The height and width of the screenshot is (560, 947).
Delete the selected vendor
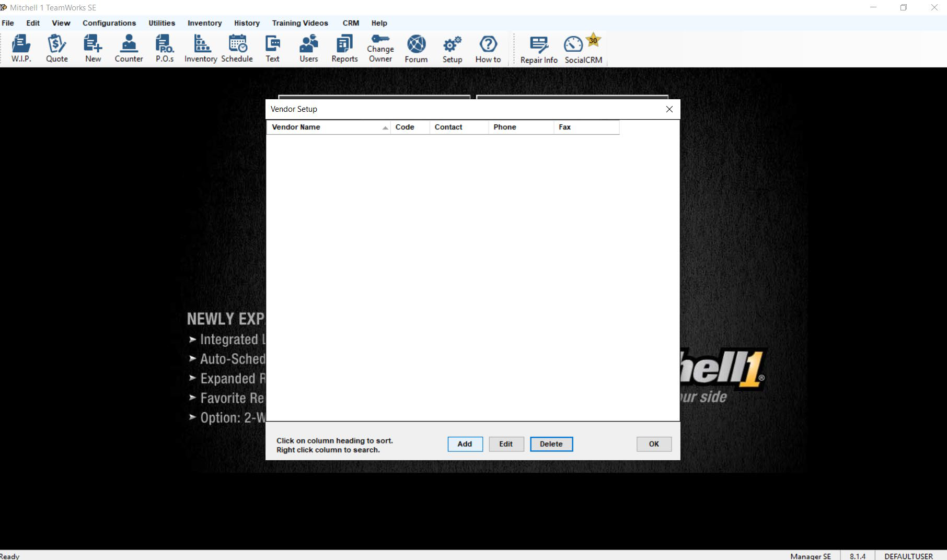551,444
